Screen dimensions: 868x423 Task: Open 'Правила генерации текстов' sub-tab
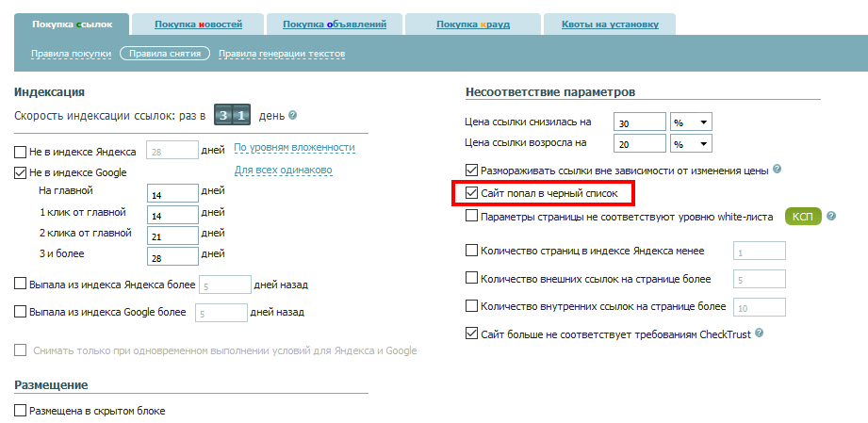pyautogui.click(x=283, y=54)
